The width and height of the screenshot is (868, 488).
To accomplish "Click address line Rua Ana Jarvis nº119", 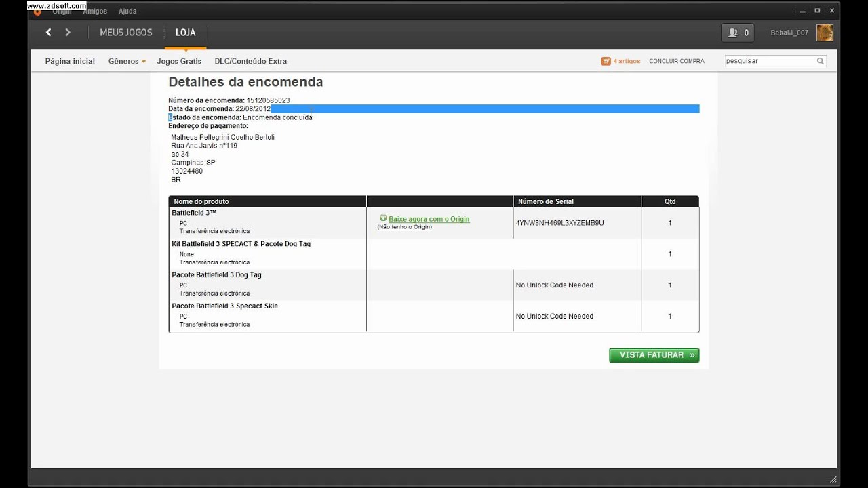I will pyautogui.click(x=204, y=146).
